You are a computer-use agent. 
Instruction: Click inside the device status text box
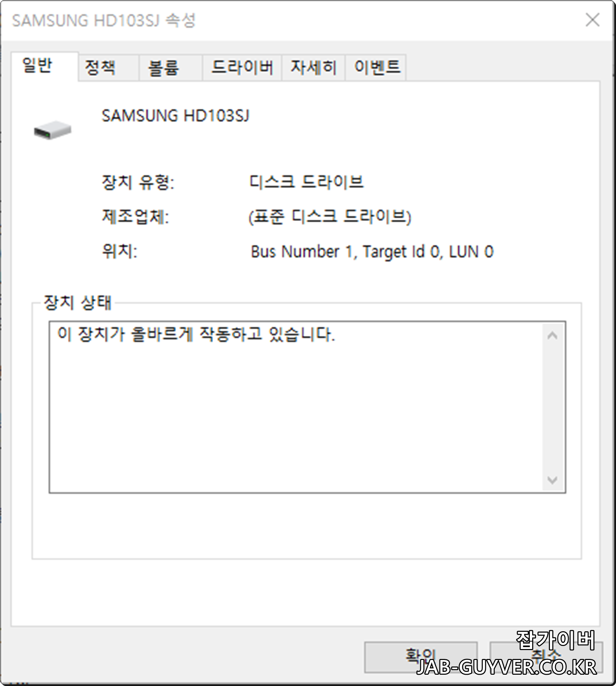[296, 407]
